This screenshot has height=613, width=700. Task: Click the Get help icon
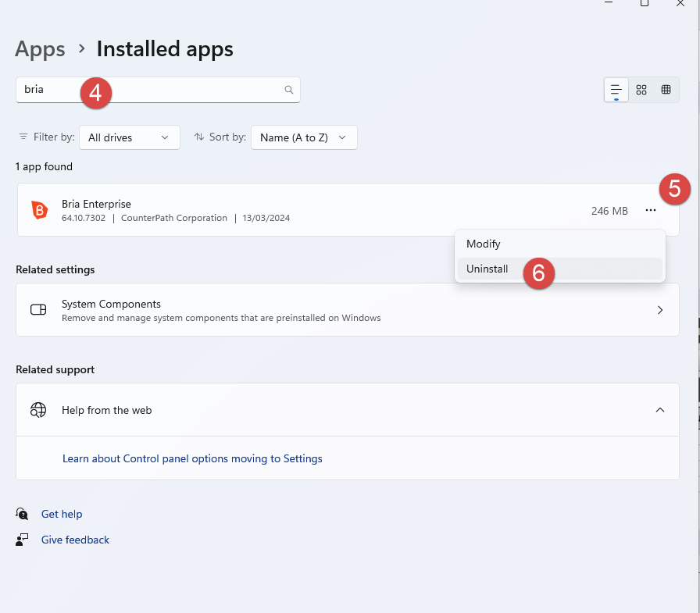click(x=22, y=514)
